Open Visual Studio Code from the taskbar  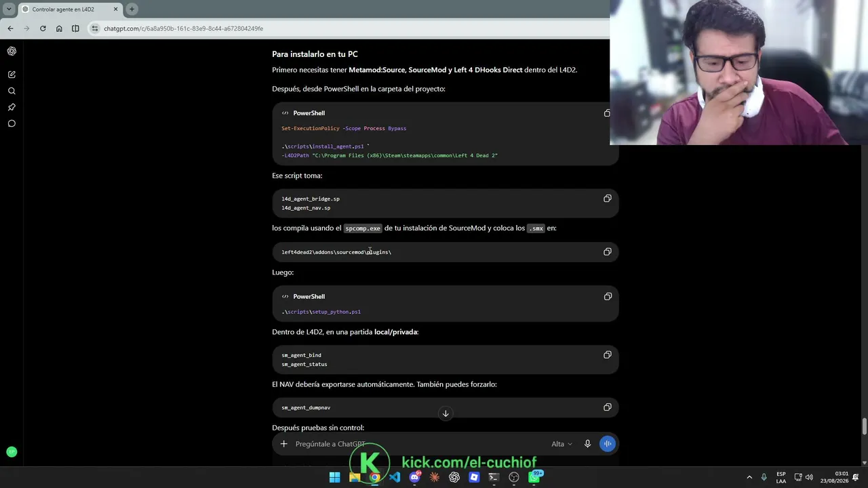pos(395,477)
